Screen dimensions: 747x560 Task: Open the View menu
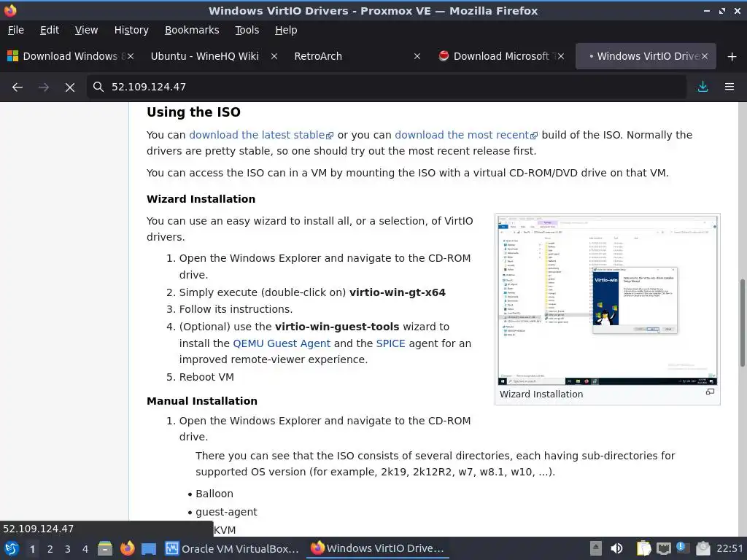click(86, 30)
